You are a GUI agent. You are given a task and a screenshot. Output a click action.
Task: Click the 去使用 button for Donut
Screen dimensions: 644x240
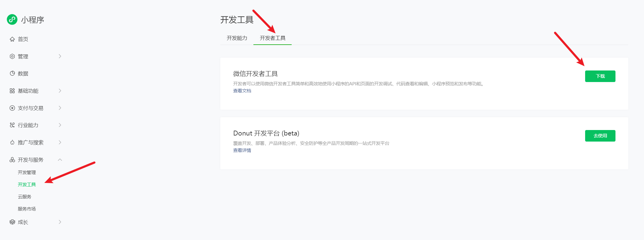pyautogui.click(x=600, y=136)
